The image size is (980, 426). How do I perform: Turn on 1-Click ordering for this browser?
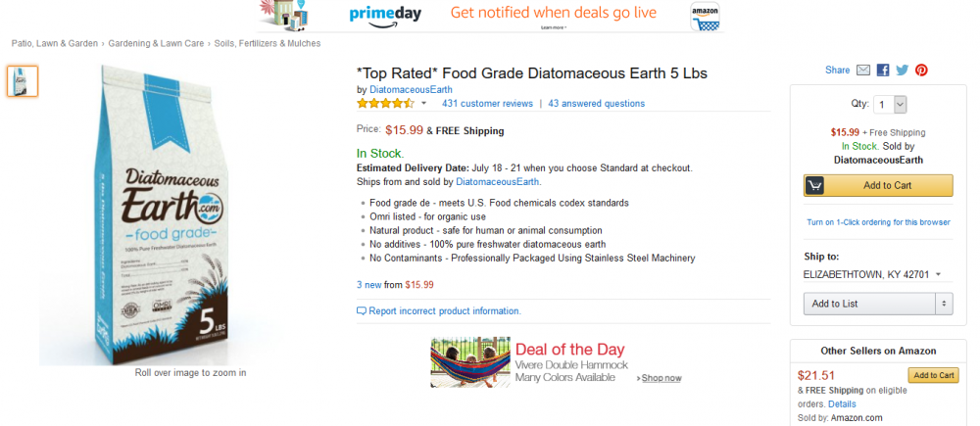(x=878, y=222)
